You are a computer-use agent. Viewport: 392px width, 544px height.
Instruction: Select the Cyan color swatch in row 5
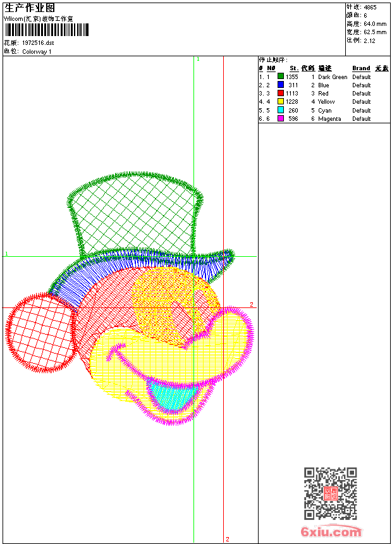[x=281, y=110]
